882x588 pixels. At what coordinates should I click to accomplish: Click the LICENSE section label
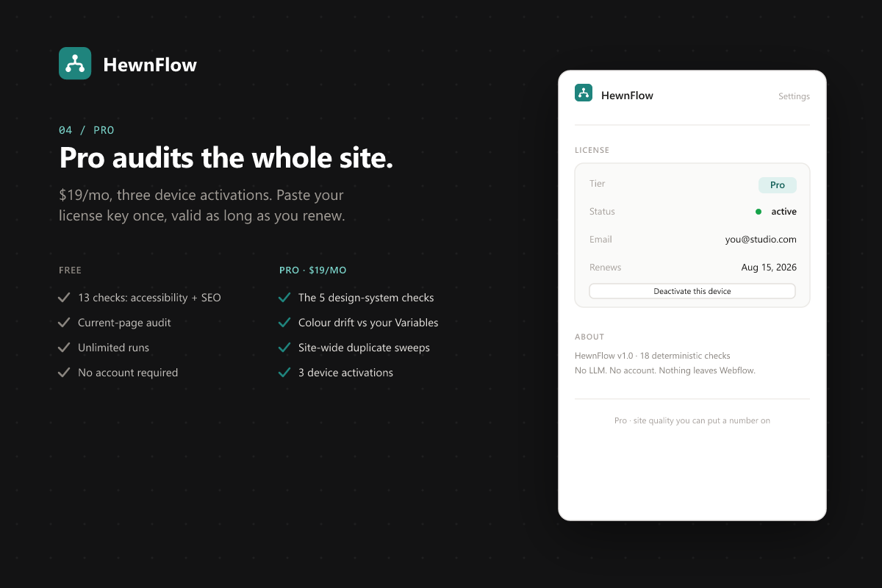tap(592, 150)
